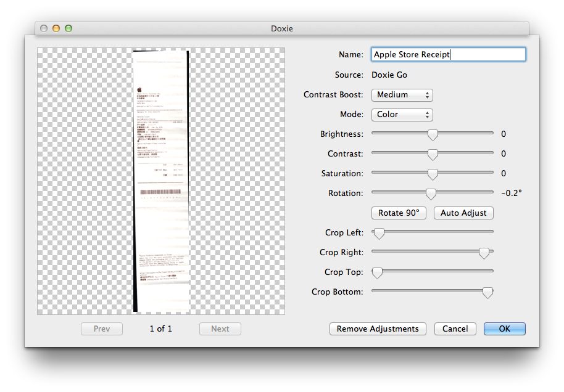Click the Name text field
The width and height of the screenshot is (564, 392).
click(x=448, y=54)
